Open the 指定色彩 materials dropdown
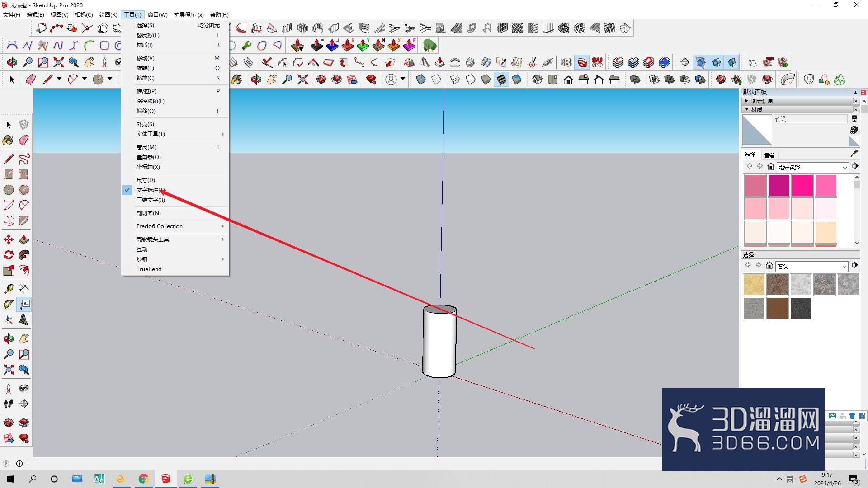The height and width of the screenshot is (488, 868). 812,168
